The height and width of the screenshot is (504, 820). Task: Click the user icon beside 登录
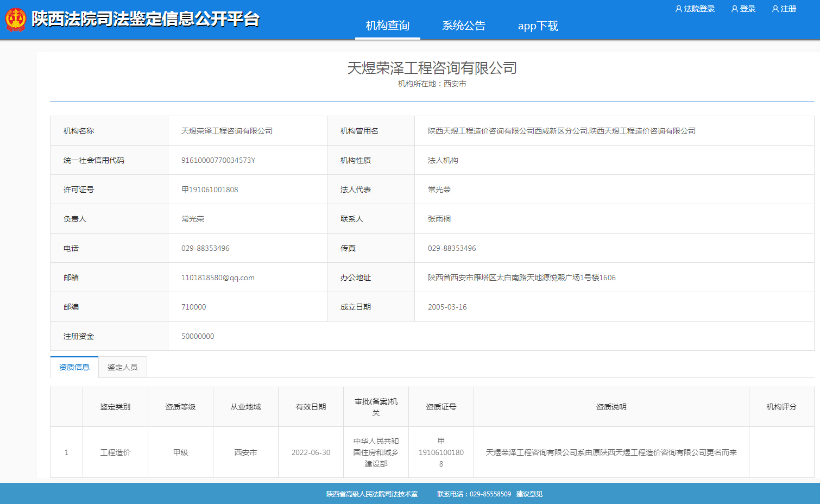[734, 9]
